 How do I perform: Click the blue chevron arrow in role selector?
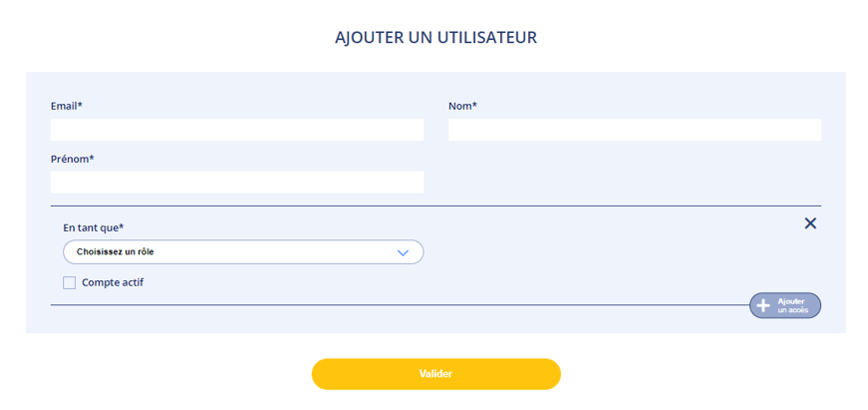pyautogui.click(x=403, y=252)
